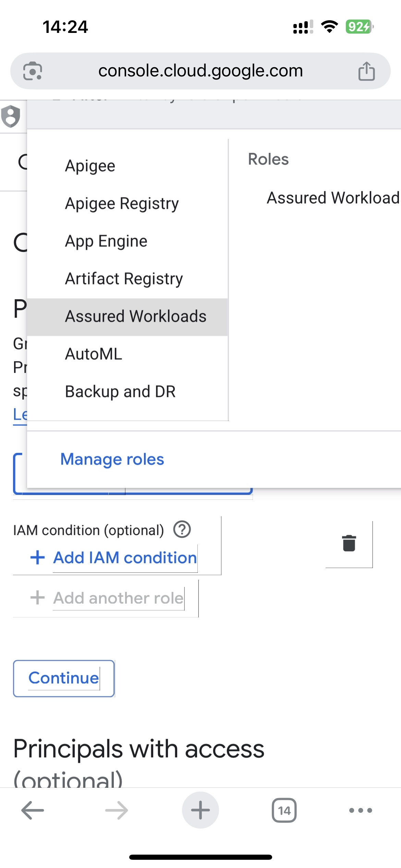
Task: Choose Apigee Registry in the list
Action: coord(122,204)
